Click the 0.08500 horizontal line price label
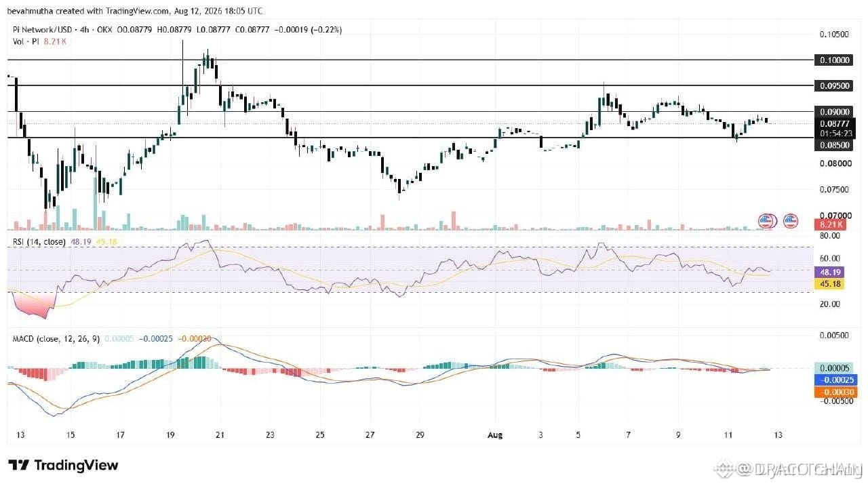 (833, 144)
